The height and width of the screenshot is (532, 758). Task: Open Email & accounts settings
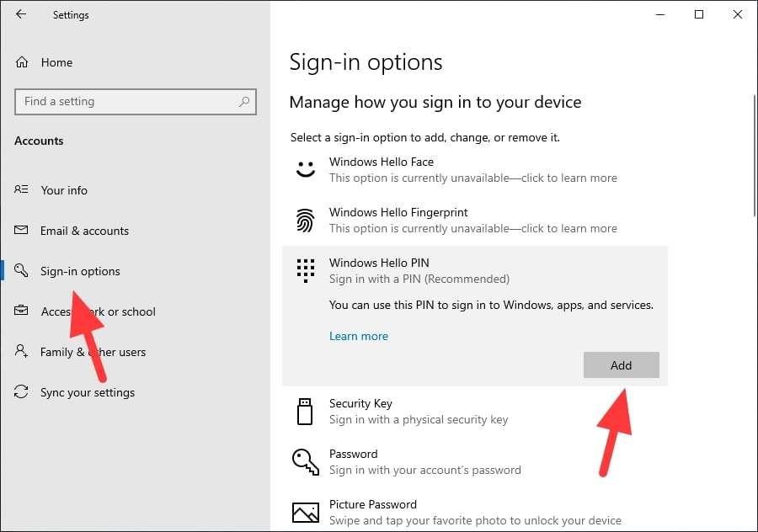[84, 231]
